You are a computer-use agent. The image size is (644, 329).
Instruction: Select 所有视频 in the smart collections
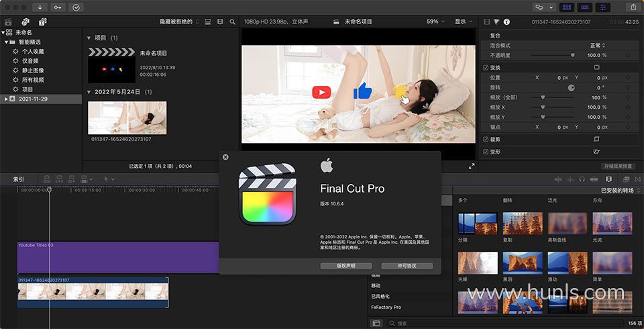point(32,79)
